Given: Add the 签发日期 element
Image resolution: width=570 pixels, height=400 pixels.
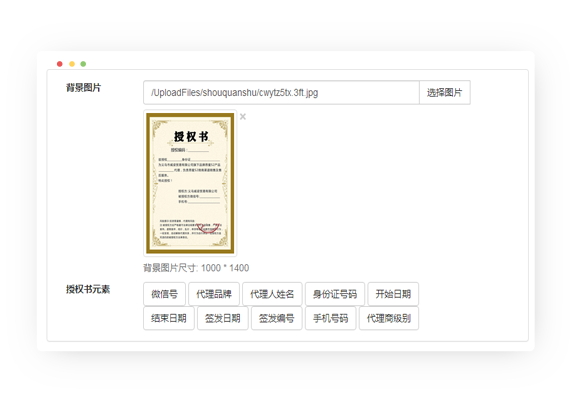Looking at the screenshot, I should point(223,318).
